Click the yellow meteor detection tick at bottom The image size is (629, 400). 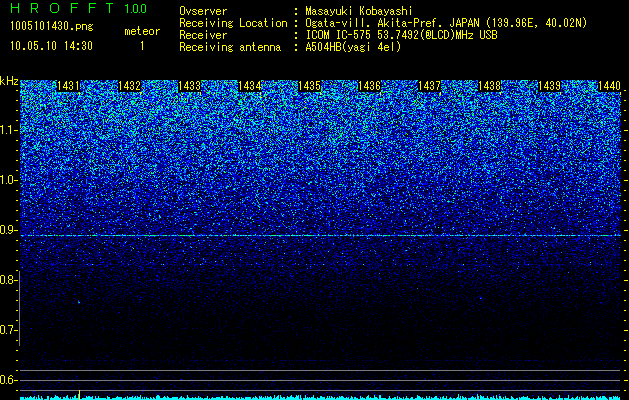(x=79, y=394)
